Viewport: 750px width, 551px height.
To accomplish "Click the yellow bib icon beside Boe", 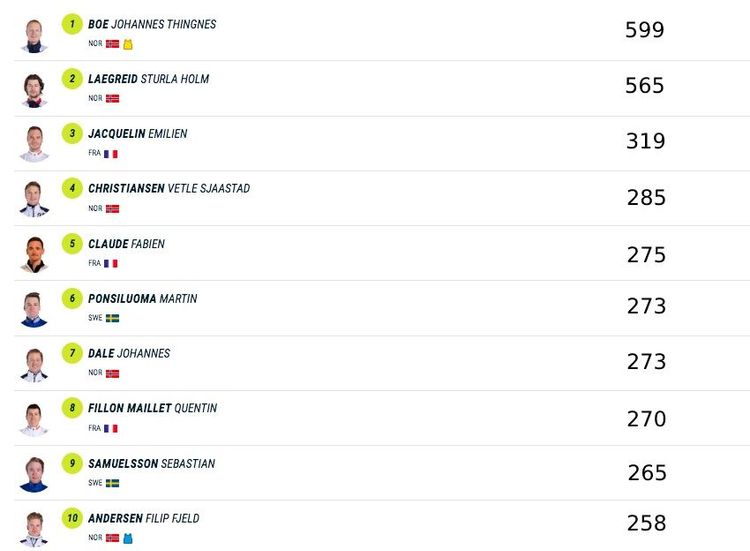I will tap(128, 44).
